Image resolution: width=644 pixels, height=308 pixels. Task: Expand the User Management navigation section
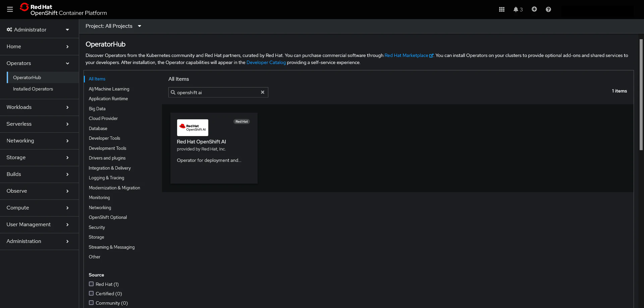[x=39, y=225]
